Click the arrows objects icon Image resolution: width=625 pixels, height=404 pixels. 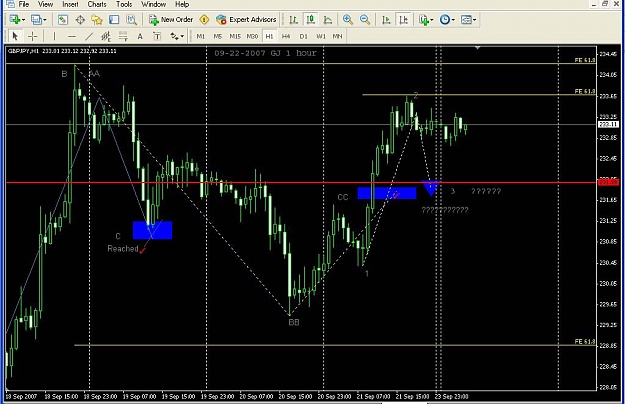tap(174, 36)
